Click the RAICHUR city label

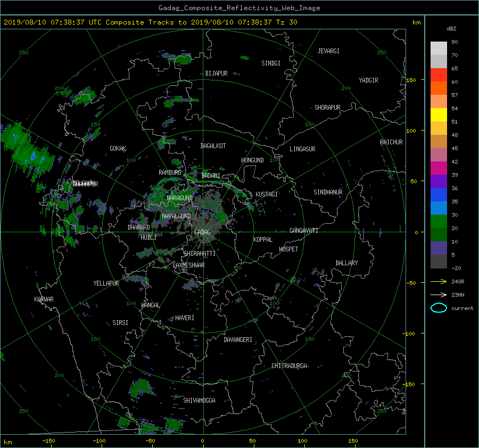[391, 142]
